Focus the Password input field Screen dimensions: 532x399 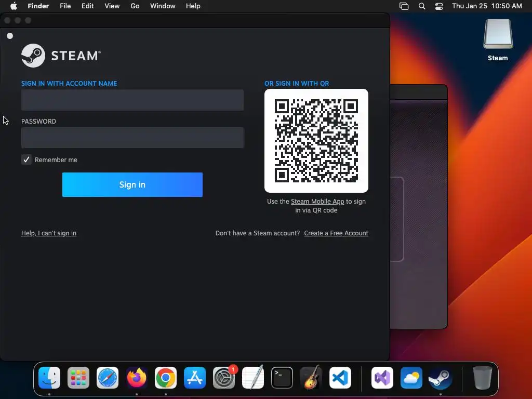[x=132, y=138]
